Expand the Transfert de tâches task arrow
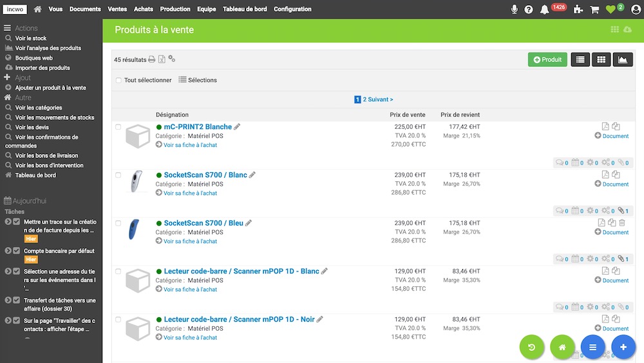 tap(8, 300)
